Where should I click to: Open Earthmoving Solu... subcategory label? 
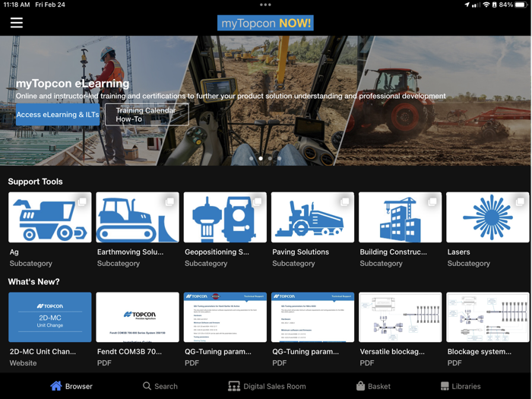pyautogui.click(x=130, y=252)
